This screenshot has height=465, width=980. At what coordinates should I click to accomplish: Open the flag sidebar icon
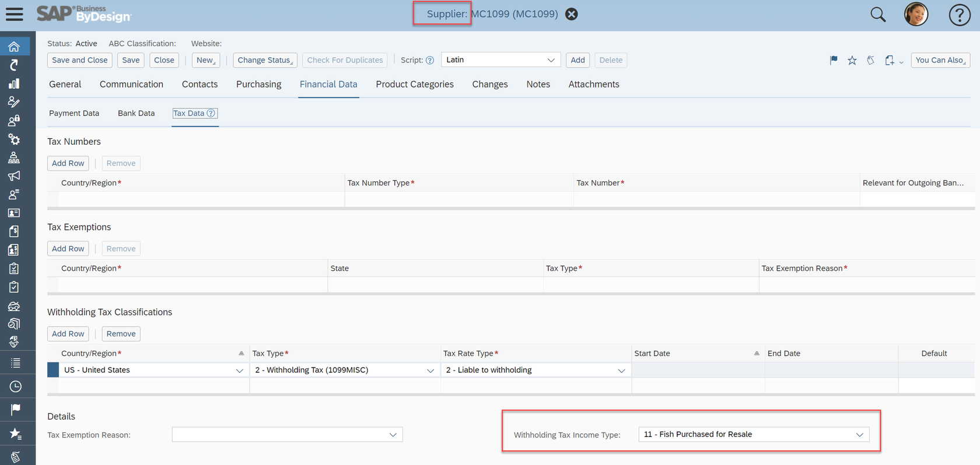[15, 410]
